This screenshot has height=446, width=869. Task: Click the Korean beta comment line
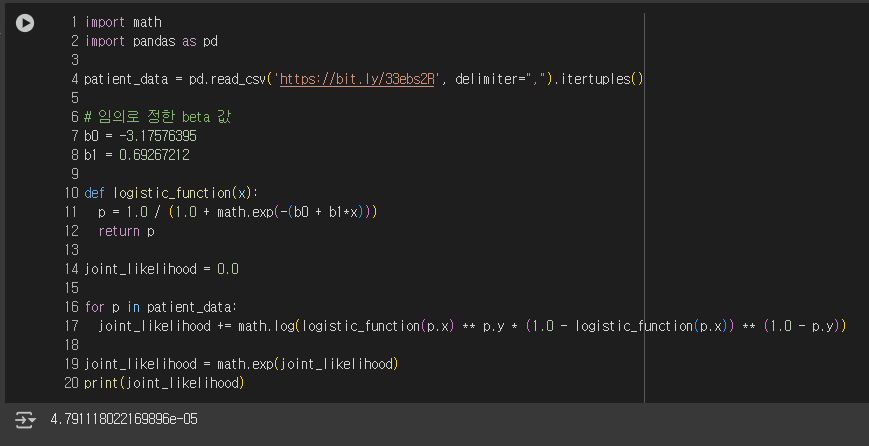click(157, 117)
